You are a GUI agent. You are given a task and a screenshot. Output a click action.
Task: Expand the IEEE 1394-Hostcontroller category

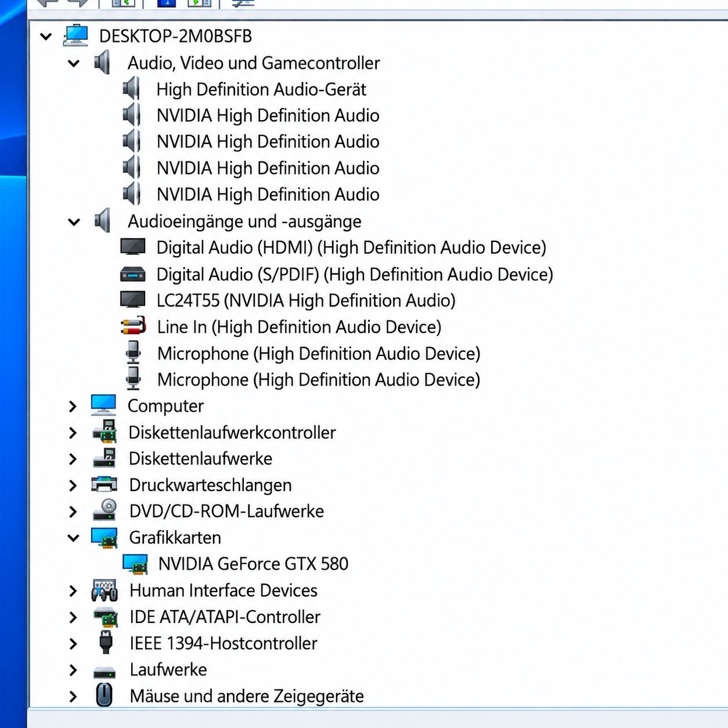point(73,643)
